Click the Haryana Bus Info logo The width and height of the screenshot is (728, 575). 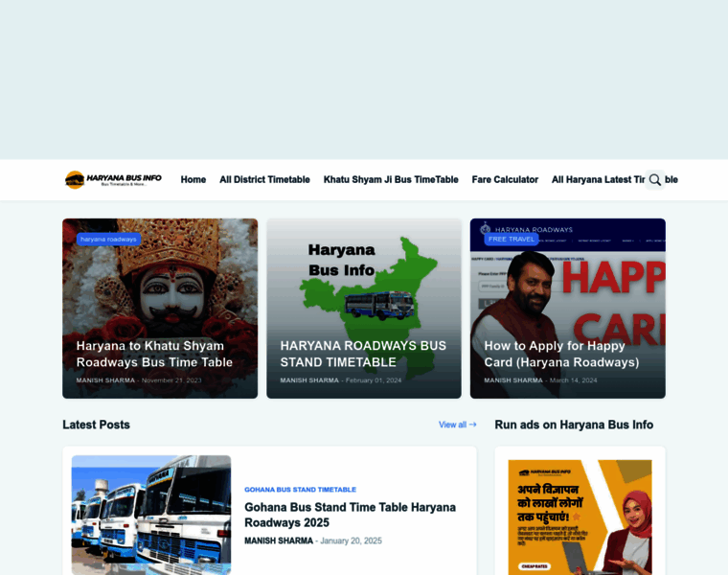tap(113, 180)
